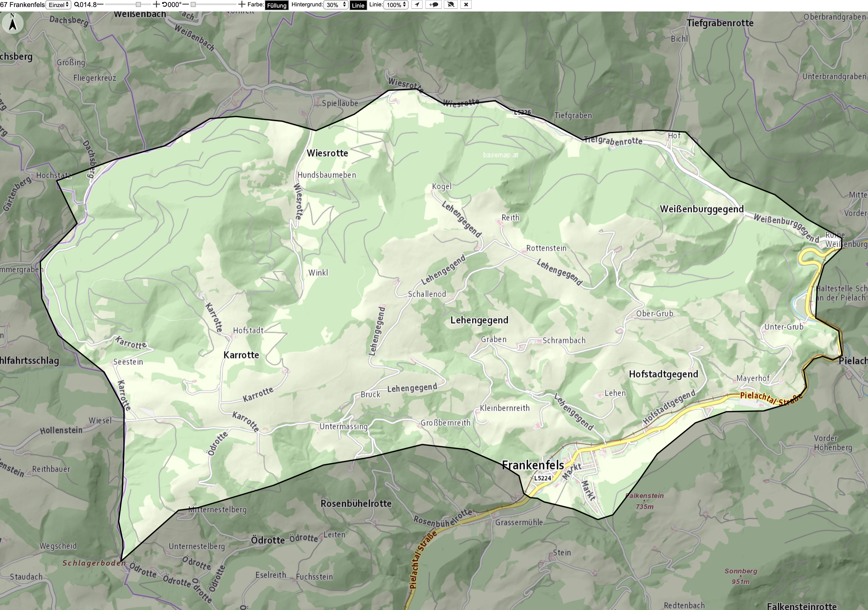Toggle the Füllung color button
Viewport: 868px width, 610px height.
(x=277, y=5)
